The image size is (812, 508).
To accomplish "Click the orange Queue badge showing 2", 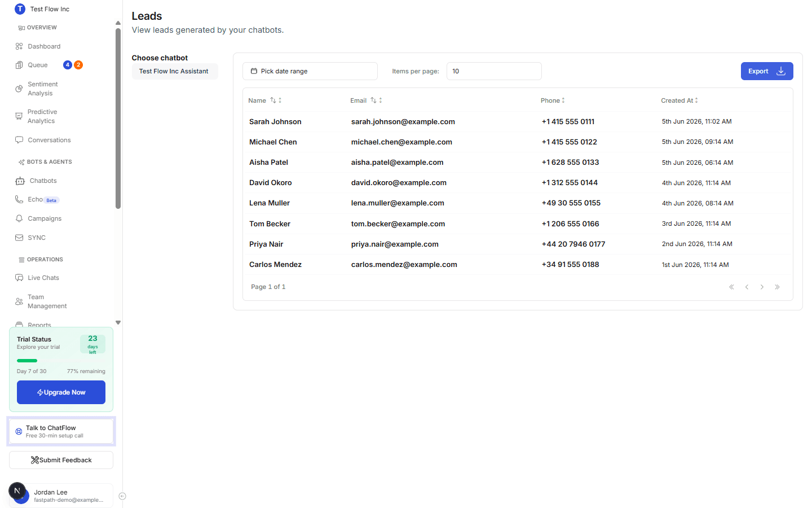I will [x=78, y=65].
